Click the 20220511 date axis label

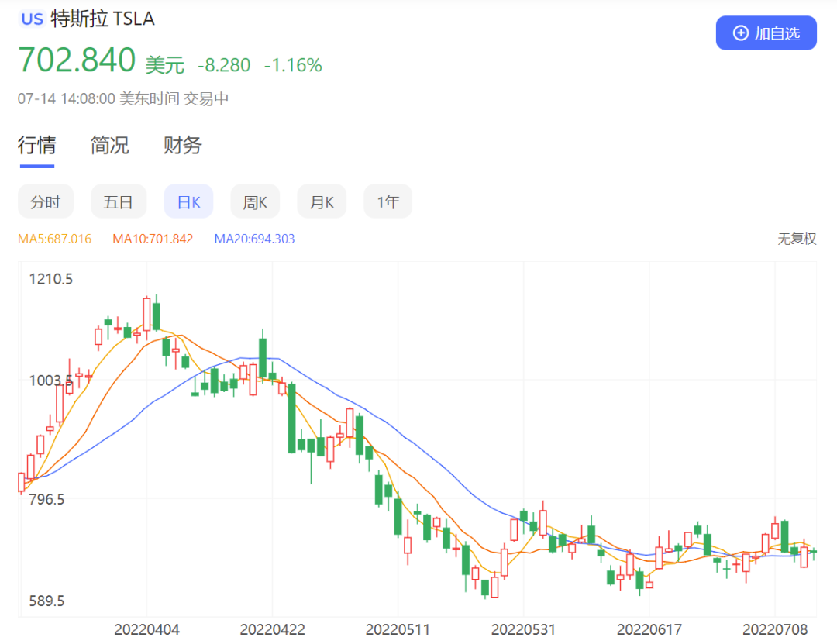[x=398, y=629]
